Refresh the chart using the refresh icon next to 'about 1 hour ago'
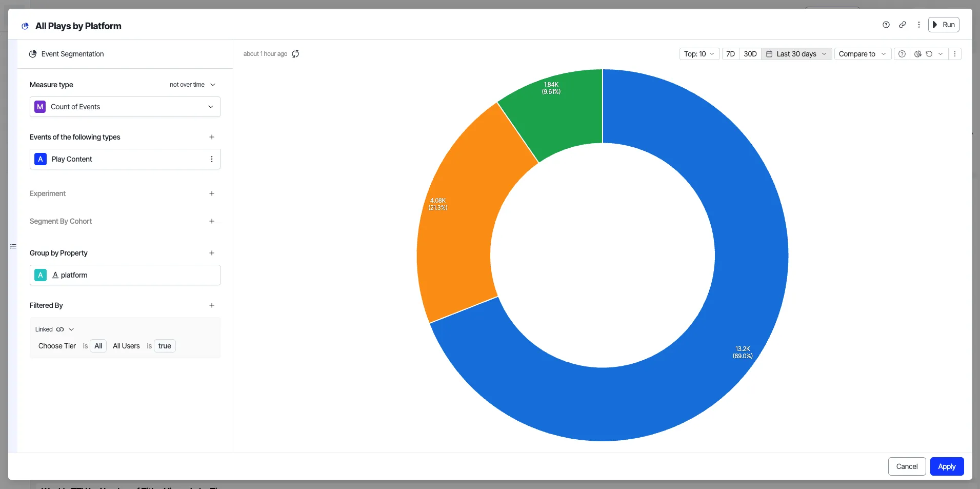This screenshot has height=489, width=980. [x=295, y=54]
